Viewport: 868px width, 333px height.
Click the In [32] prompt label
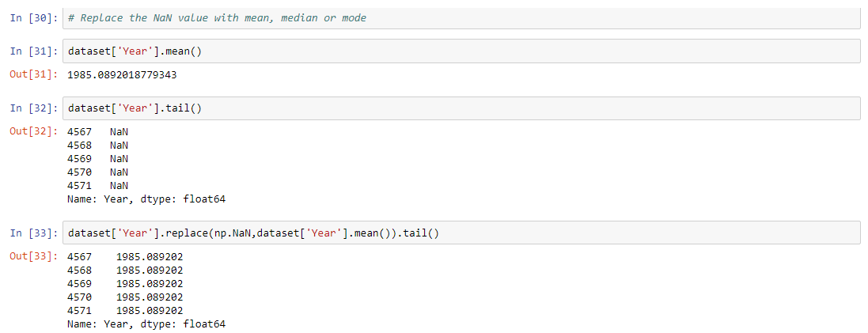click(x=33, y=108)
